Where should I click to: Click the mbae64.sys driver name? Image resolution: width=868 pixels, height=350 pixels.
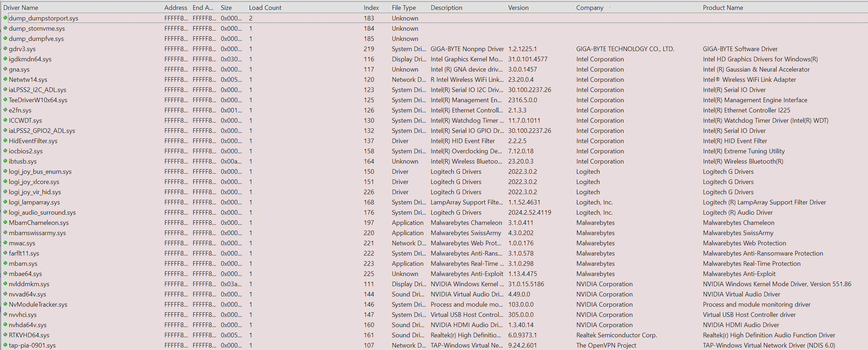coord(25,274)
